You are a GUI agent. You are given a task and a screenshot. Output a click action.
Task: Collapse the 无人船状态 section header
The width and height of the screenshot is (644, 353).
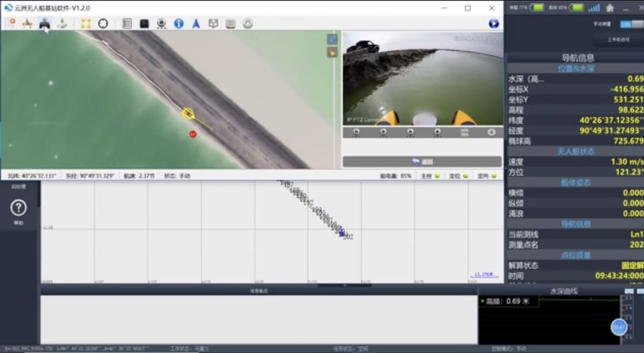576,152
